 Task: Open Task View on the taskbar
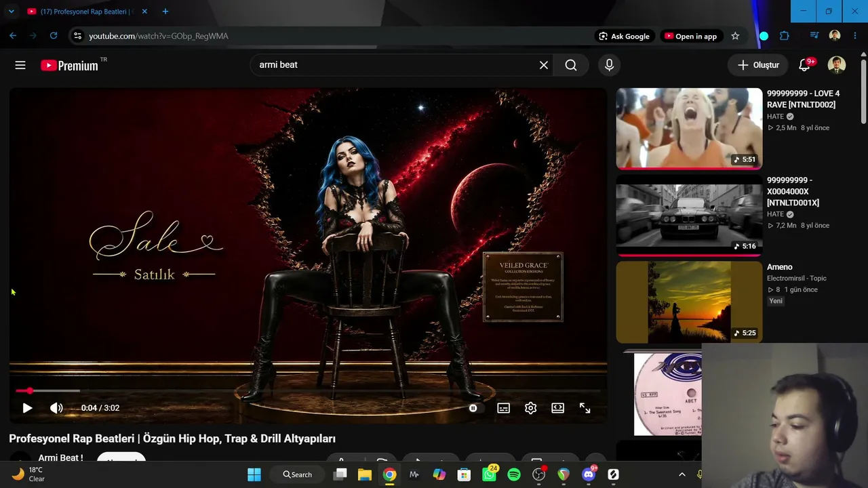click(340, 474)
